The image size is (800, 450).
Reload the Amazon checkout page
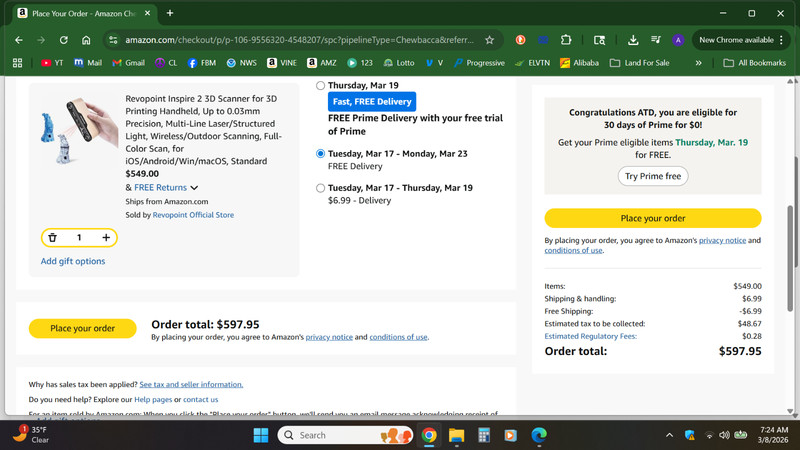63,40
